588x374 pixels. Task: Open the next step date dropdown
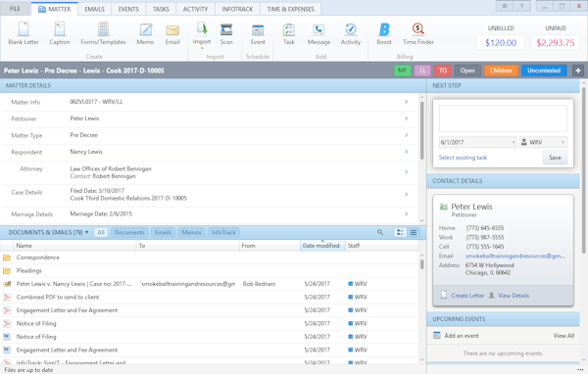(514, 142)
